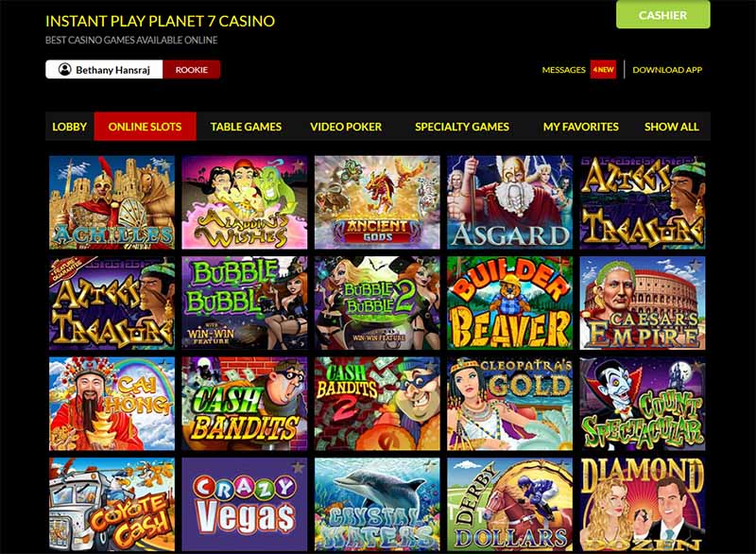Go to Specialty Games tab
This screenshot has height=554, width=756.
pos(462,127)
